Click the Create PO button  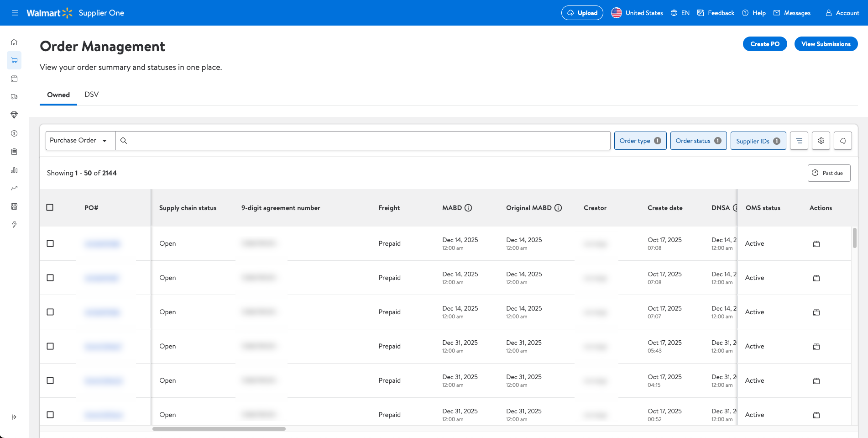765,44
